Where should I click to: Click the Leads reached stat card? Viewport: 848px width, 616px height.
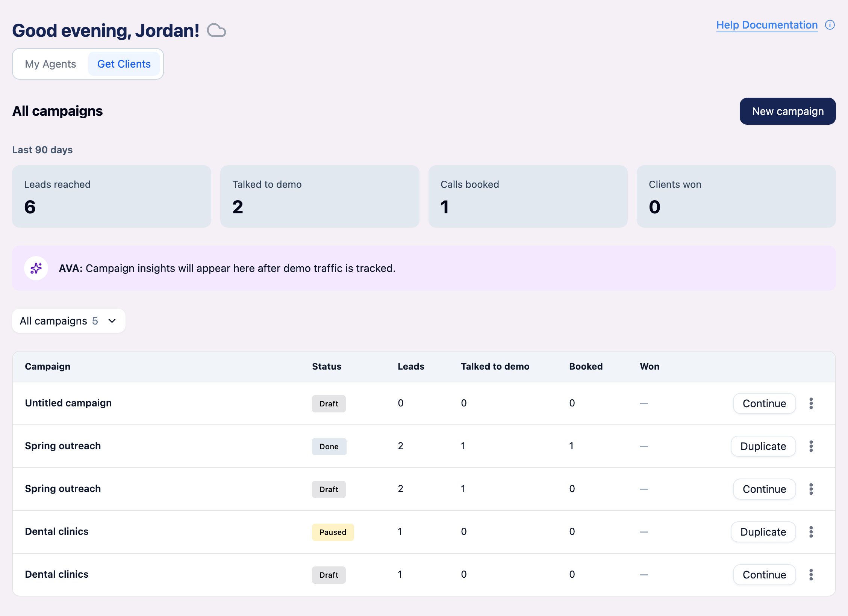pyautogui.click(x=112, y=196)
